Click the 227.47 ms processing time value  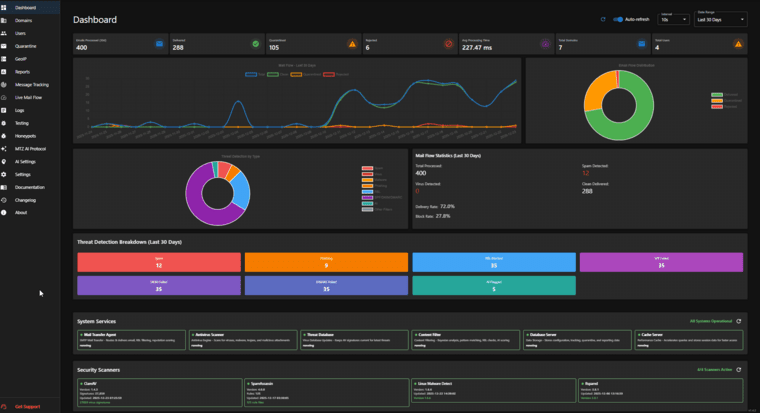477,48
